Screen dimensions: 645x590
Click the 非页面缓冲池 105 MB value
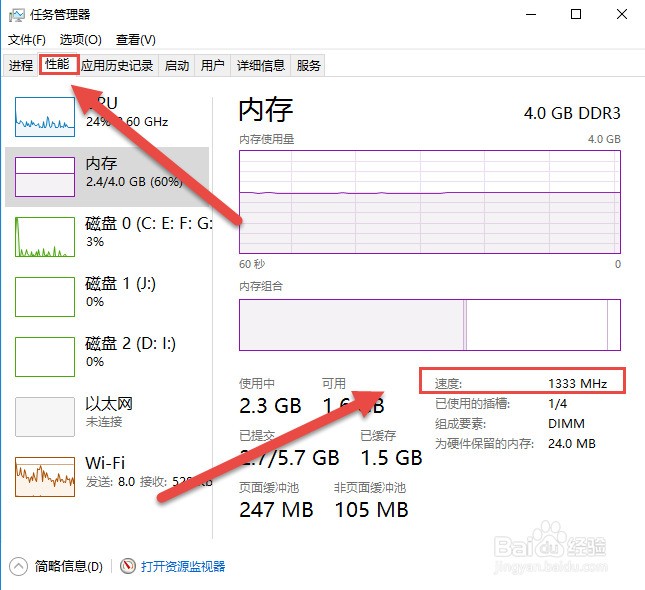(371, 510)
